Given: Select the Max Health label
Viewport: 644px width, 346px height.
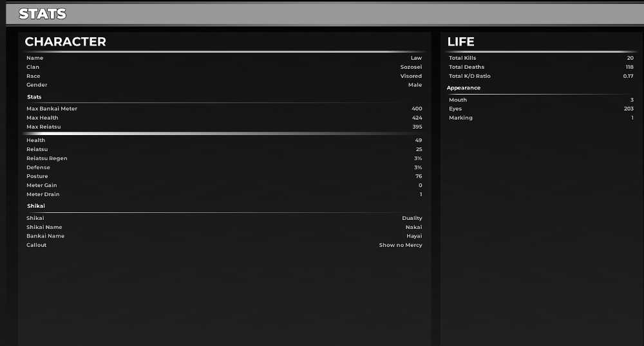Looking at the screenshot, I should [x=43, y=118].
